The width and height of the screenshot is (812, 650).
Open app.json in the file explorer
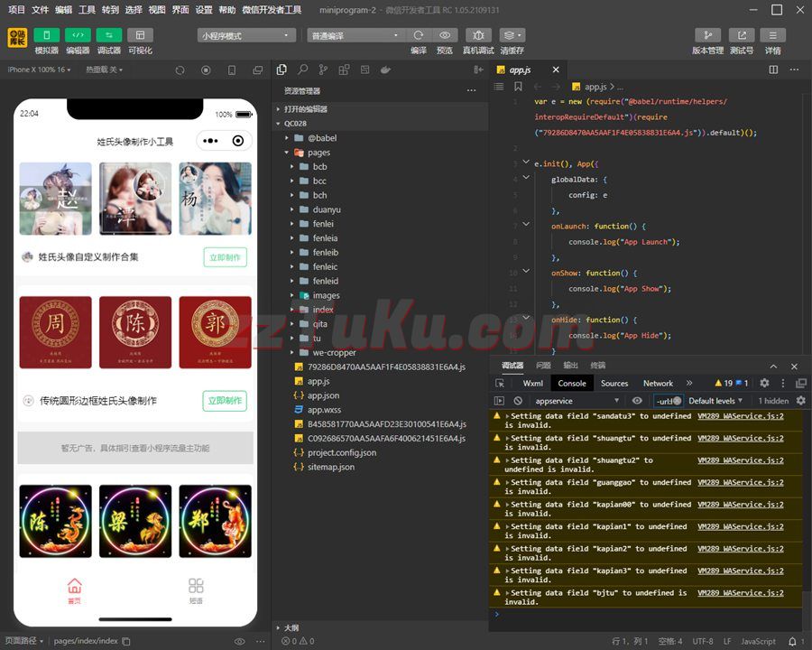coord(323,395)
